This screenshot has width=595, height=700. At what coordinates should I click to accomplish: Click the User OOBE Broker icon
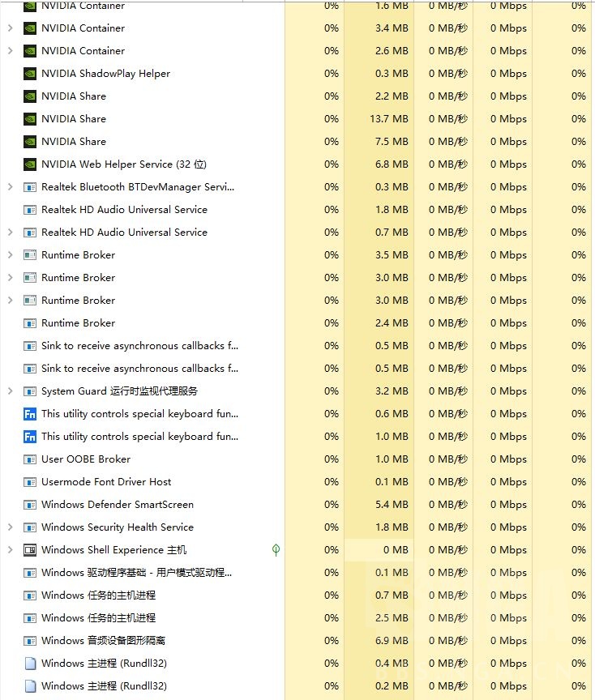pos(30,459)
